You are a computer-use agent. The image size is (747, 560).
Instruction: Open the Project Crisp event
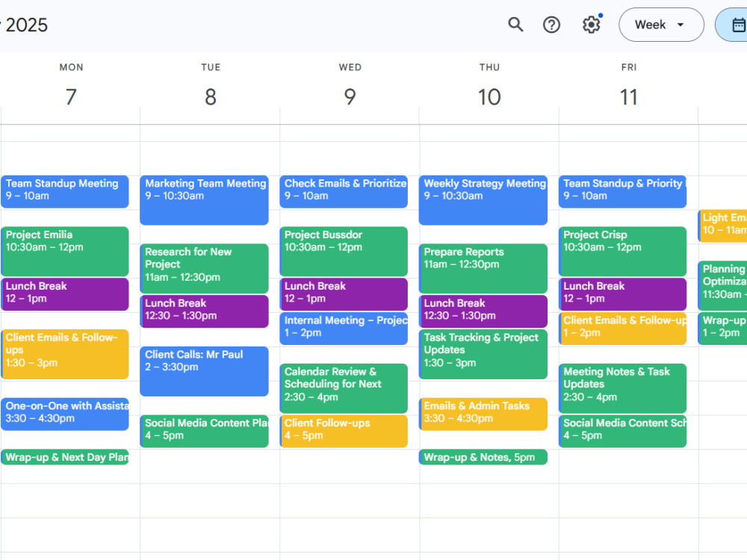623,252
